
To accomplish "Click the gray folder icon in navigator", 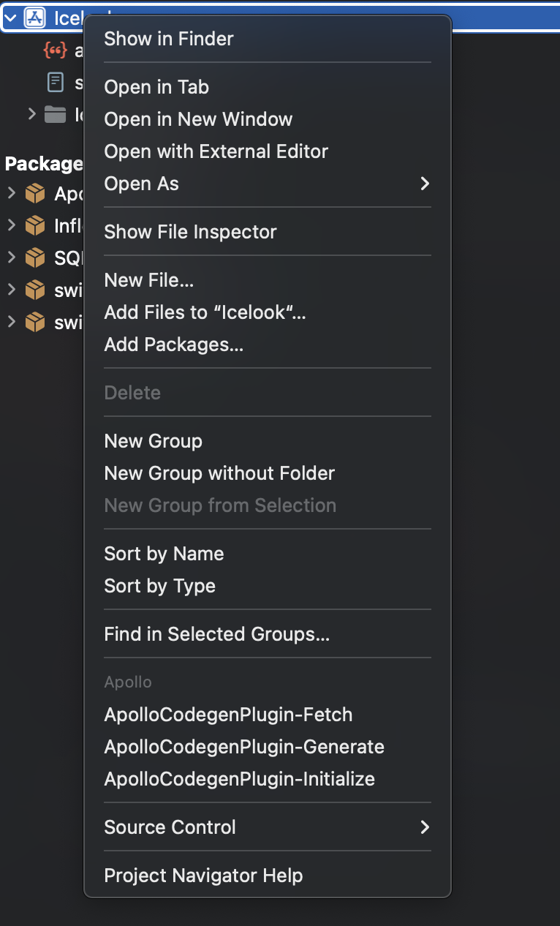I will click(56, 114).
